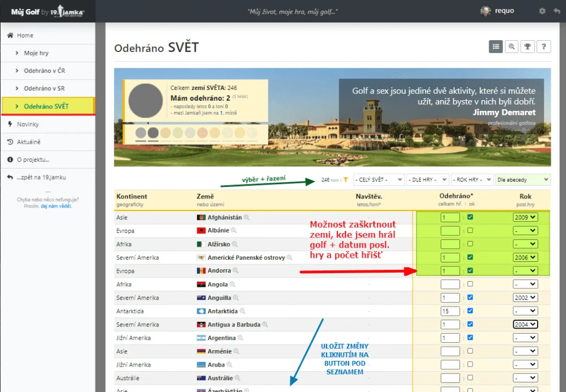This screenshot has height=392, width=566.
Task: Select Odehráno SVĚT sidebar item
Action: [x=48, y=106]
